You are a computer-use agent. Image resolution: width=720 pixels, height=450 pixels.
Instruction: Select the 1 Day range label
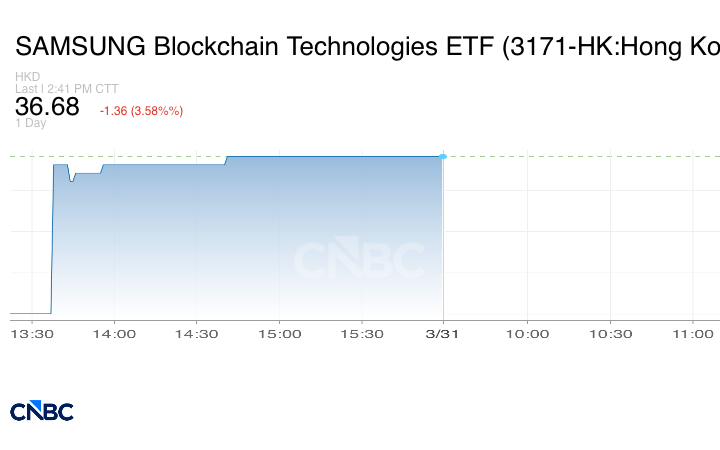click(x=31, y=124)
